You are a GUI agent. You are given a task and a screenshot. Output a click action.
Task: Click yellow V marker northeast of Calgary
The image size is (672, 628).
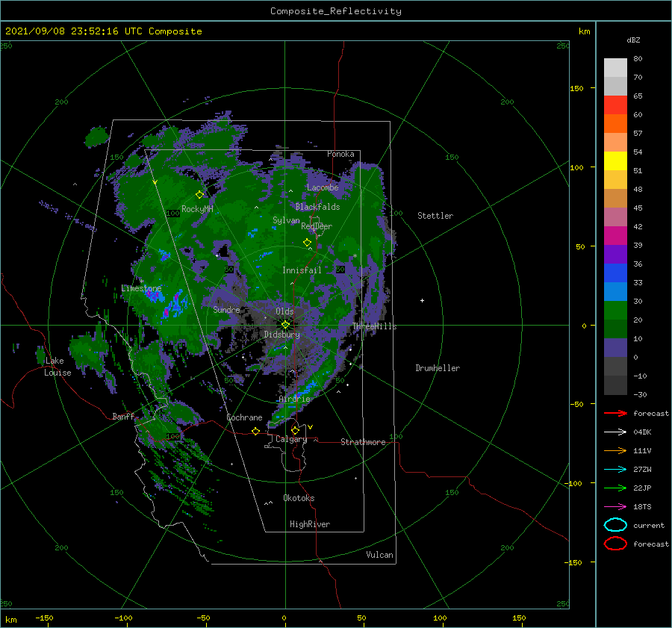pos(310,427)
